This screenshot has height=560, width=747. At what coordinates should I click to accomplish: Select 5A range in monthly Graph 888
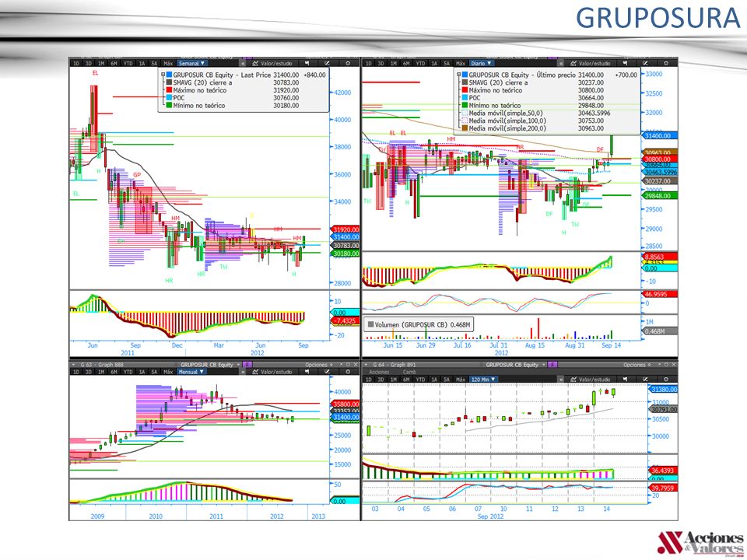tap(154, 372)
